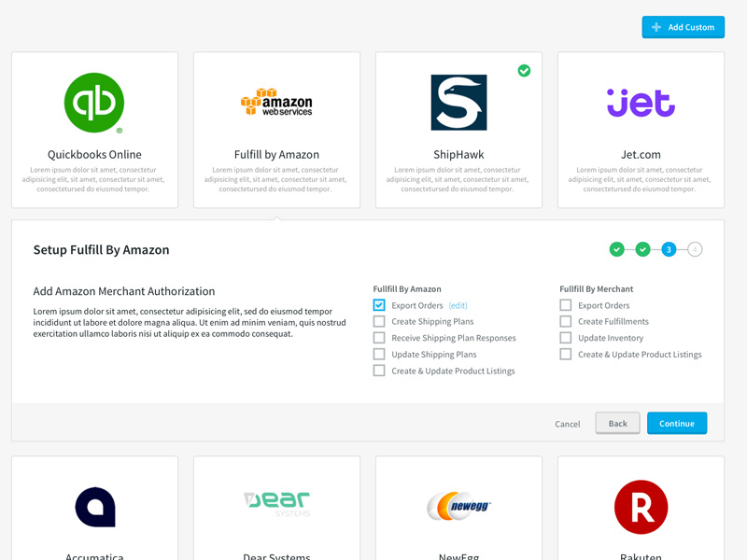
Task: Check Fulfill By Merchant Create & Update Product Listings
Action: [566, 355]
